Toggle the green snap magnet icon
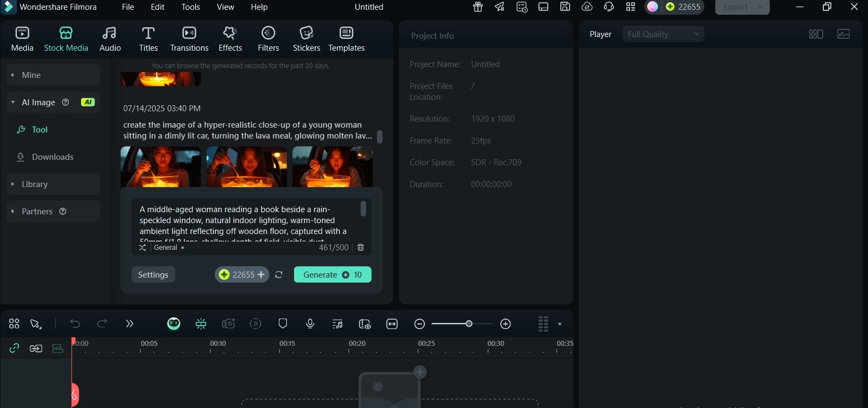This screenshot has height=408, width=868. click(201, 323)
